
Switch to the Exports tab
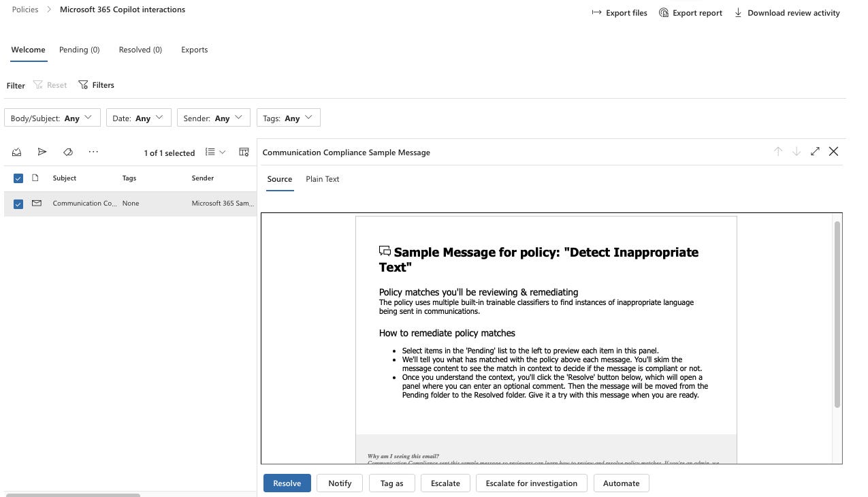[194, 50]
